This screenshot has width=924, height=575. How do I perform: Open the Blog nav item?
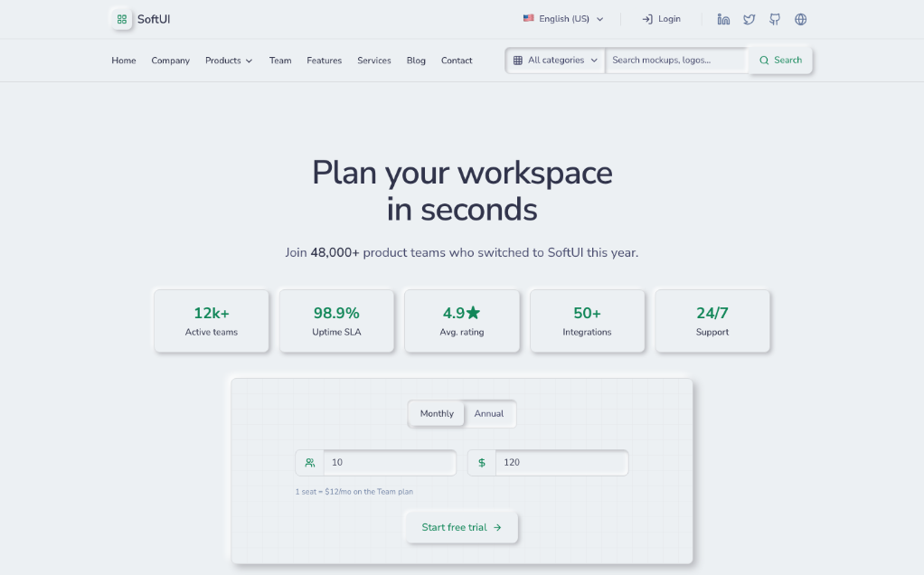(416, 61)
